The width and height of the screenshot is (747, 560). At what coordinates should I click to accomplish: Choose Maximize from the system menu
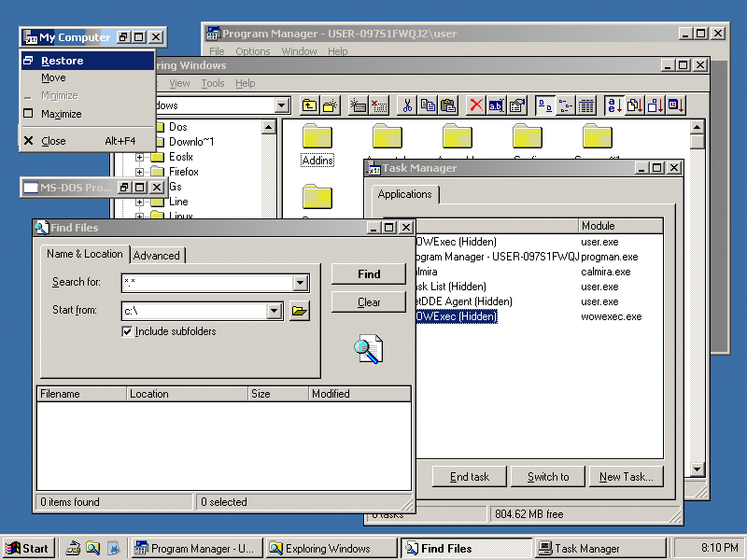click(x=61, y=114)
